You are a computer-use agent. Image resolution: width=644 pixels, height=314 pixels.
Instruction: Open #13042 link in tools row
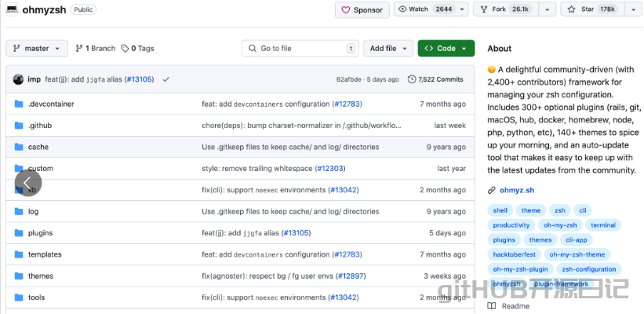click(344, 298)
